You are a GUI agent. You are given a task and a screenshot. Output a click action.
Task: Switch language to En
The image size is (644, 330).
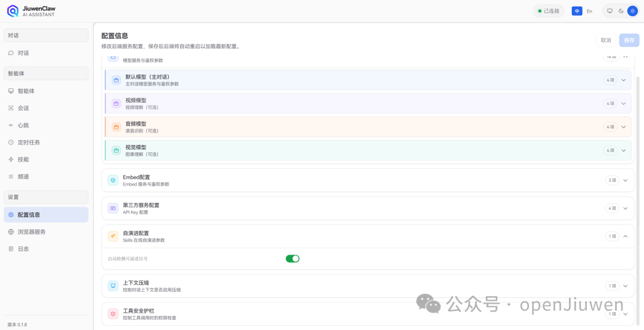click(589, 11)
